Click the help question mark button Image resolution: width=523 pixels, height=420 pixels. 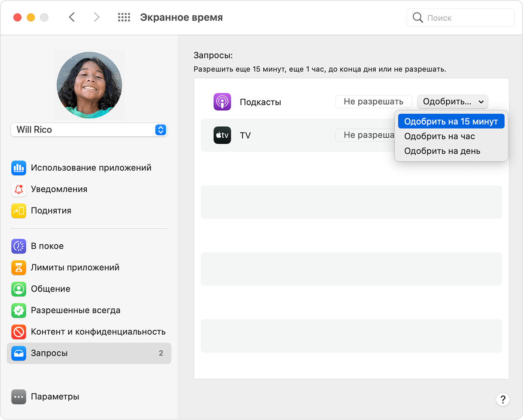503,400
